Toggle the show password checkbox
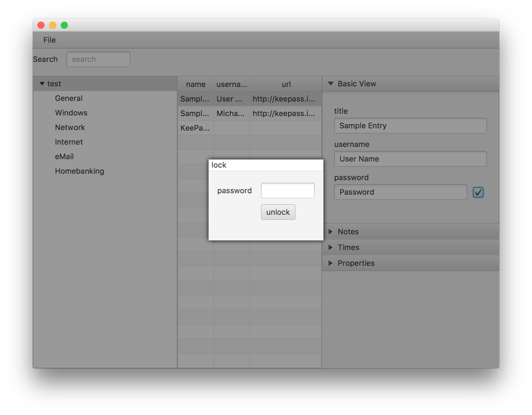 (x=478, y=192)
